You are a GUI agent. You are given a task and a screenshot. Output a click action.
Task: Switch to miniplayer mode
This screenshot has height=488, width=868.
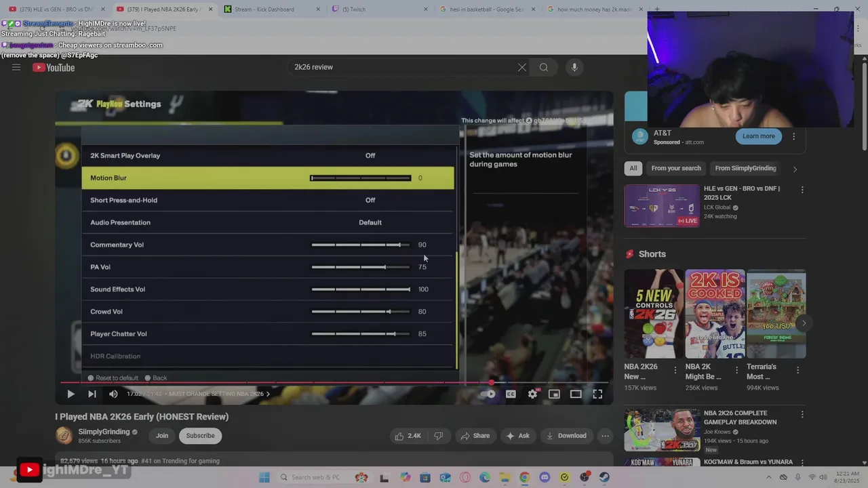pyautogui.click(x=554, y=394)
